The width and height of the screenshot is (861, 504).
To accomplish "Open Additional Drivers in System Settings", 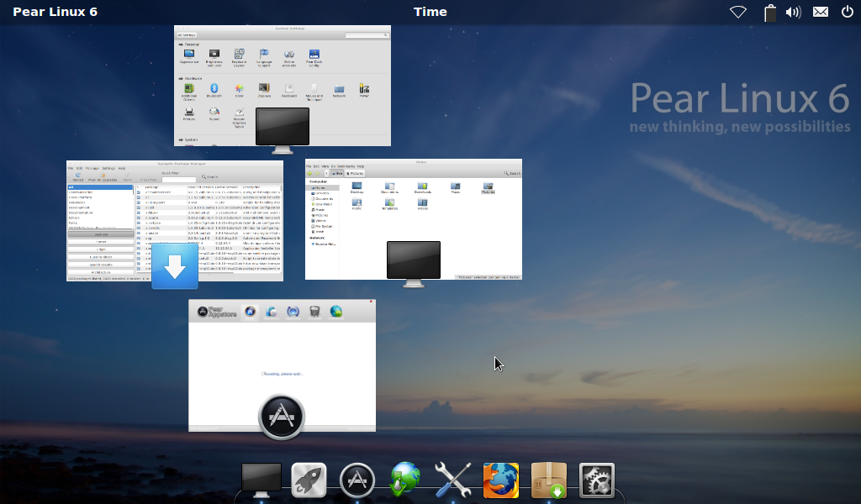I will tap(189, 92).
